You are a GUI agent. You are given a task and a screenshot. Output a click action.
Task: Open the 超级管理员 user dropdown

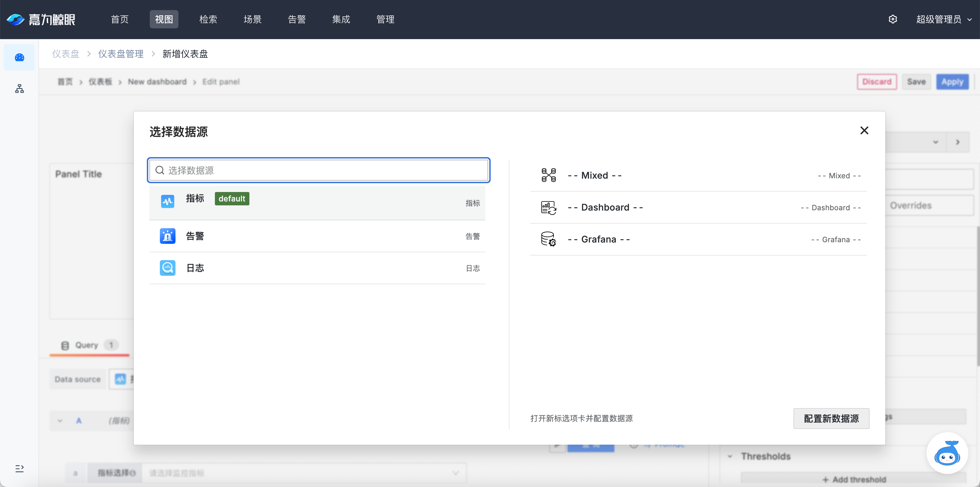[x=944, y=20]
